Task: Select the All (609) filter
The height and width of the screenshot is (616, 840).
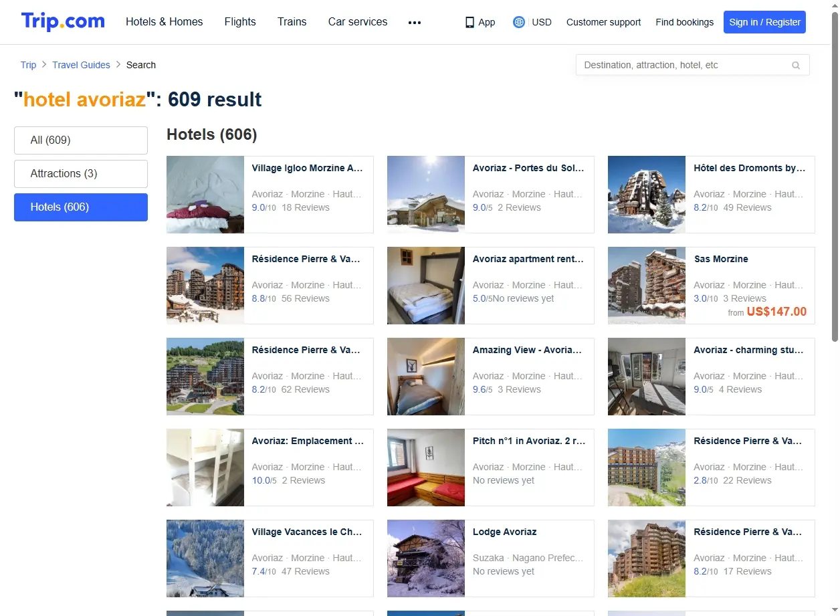Action: pos(81,140)
